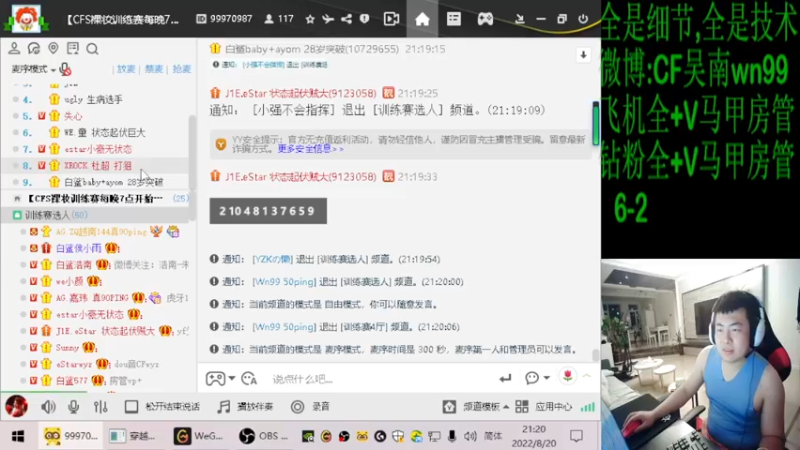Image resolution: width=800 pixels, height=450 pixels.
Task: Click the home icon in top bar
Action: 422,19
